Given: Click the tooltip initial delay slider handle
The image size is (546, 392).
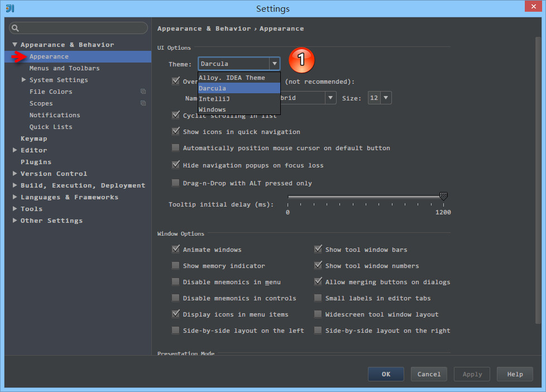Looking at the screenshot, I should [443, 197].
